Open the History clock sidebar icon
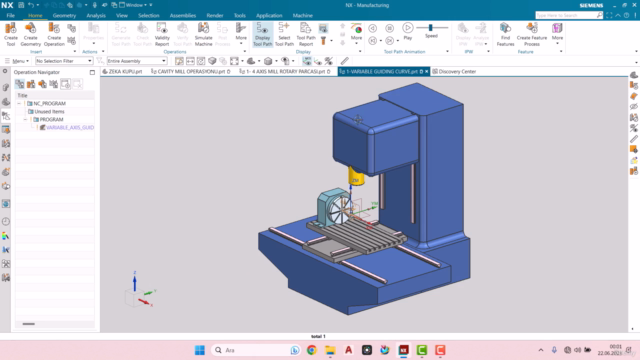 (x=6, y=221)
